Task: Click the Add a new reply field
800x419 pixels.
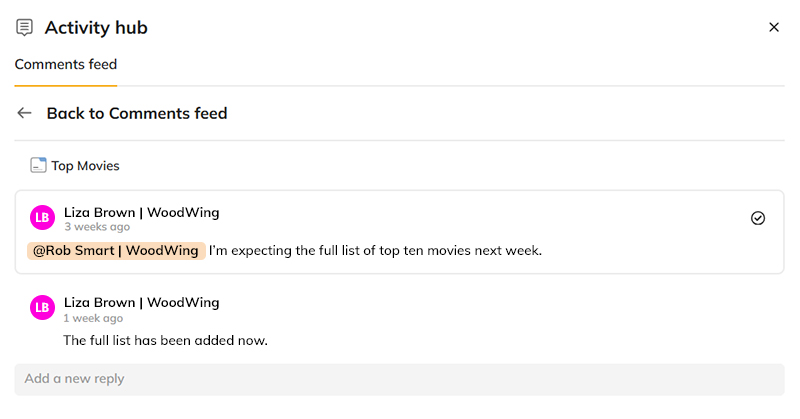Action: [399, 379]
